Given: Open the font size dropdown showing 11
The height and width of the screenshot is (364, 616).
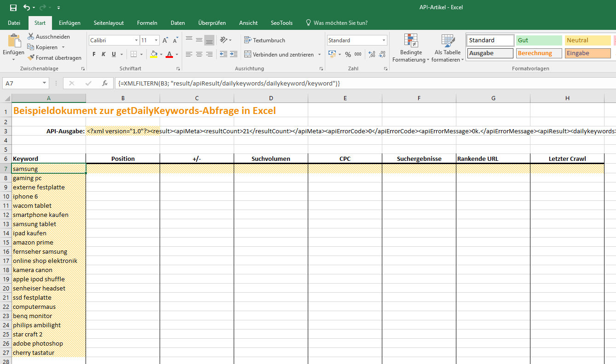Looking at the screenshot, I should point(156,40).
